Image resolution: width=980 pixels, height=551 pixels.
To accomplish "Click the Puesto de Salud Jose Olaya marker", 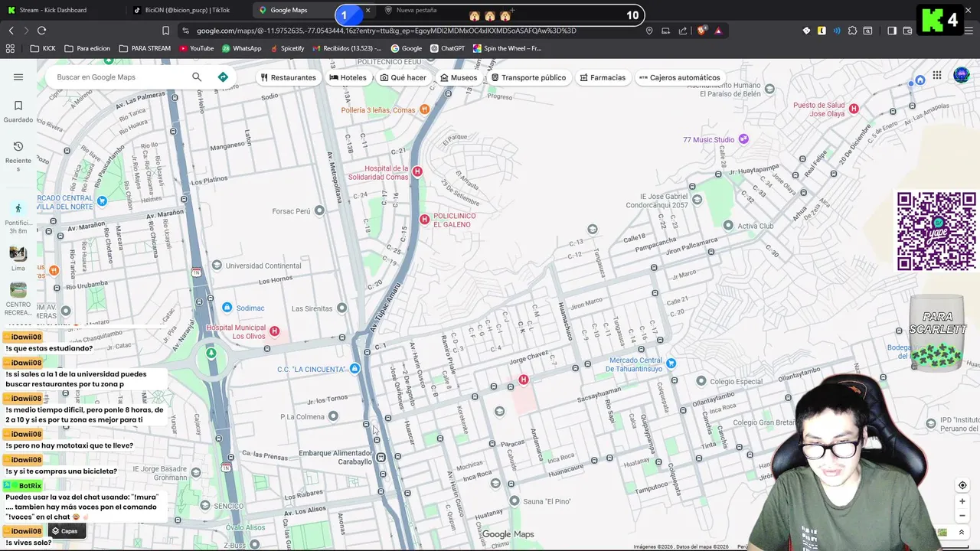I will [x=854, y=109].
